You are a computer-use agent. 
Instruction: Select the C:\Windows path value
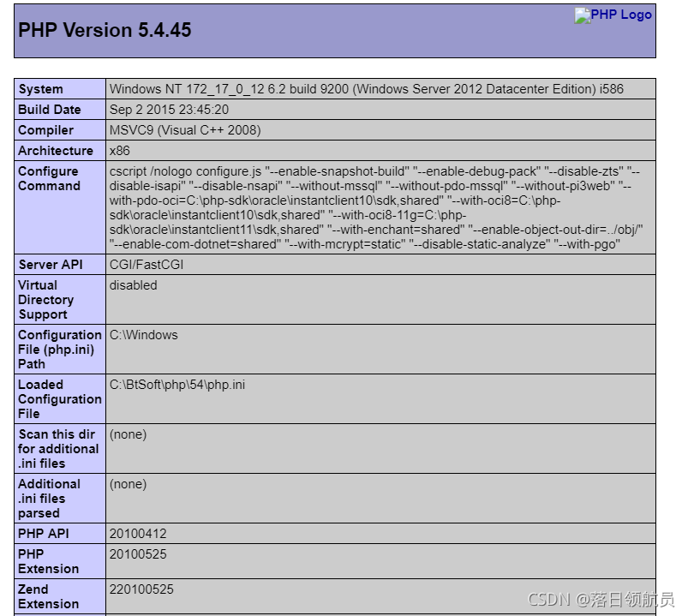(x=143, y=335)
